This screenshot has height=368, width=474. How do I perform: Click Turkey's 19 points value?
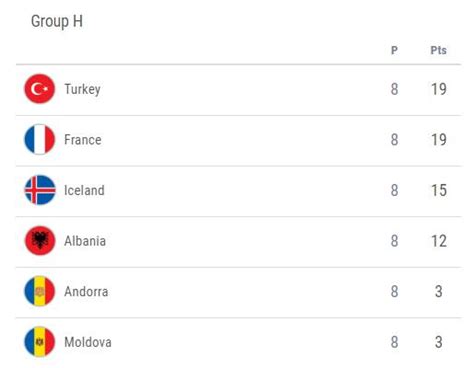point(439,89)
